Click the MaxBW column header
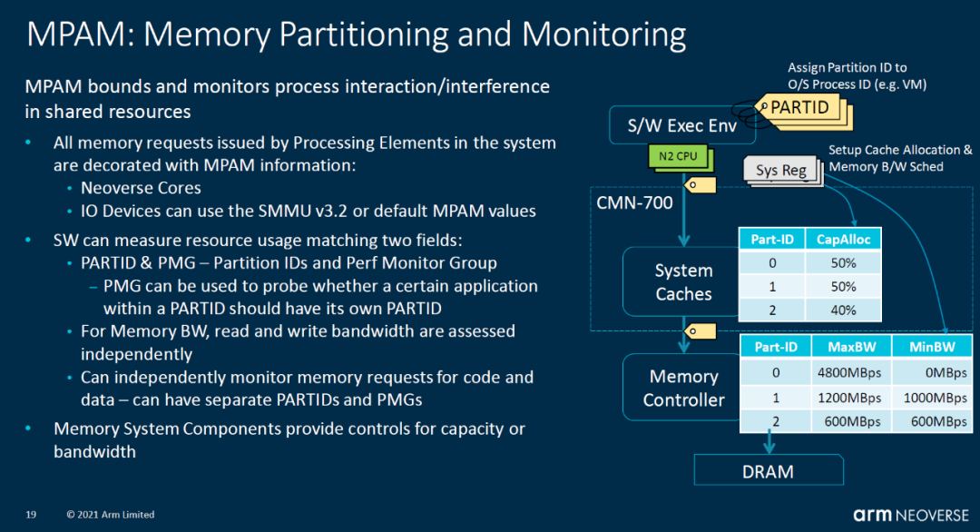This screenshot has height=532, width=980. coord(851,347)
